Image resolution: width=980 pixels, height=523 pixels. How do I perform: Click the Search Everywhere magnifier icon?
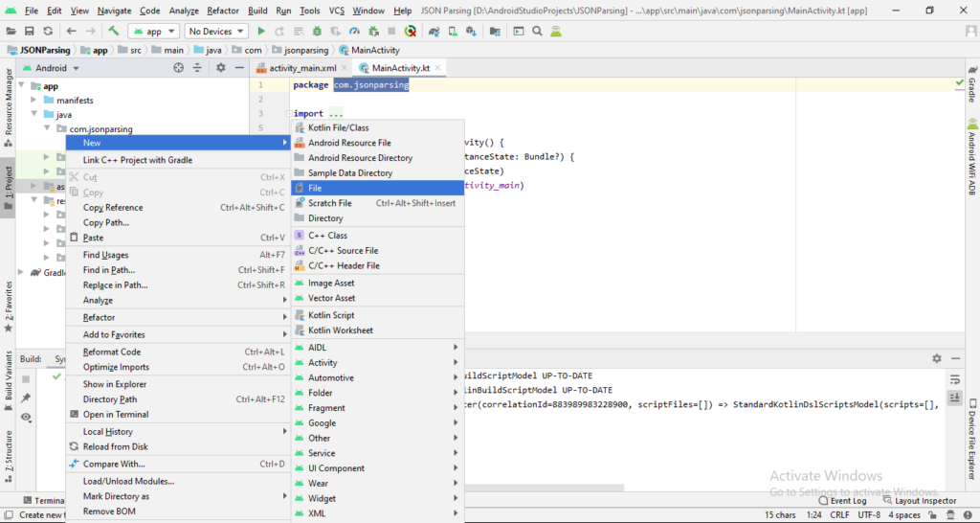tap(539, 32)
